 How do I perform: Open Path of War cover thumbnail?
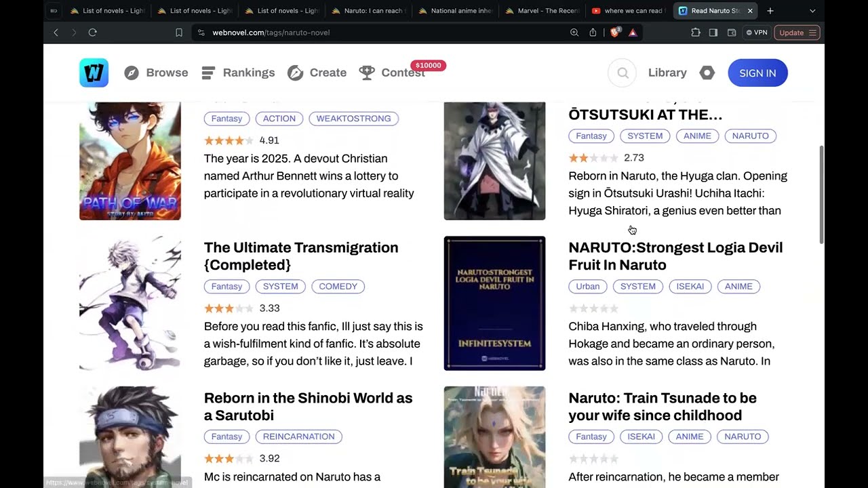click(x=130, y=161)
